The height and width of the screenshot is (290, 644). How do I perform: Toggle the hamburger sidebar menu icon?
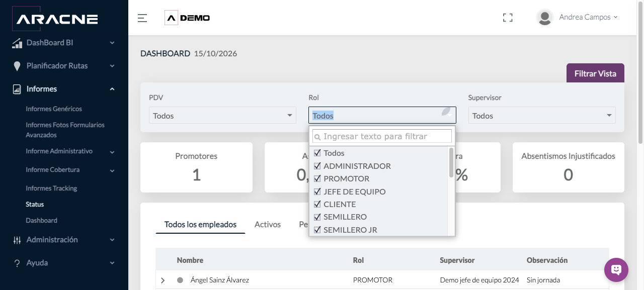point(142,18)
